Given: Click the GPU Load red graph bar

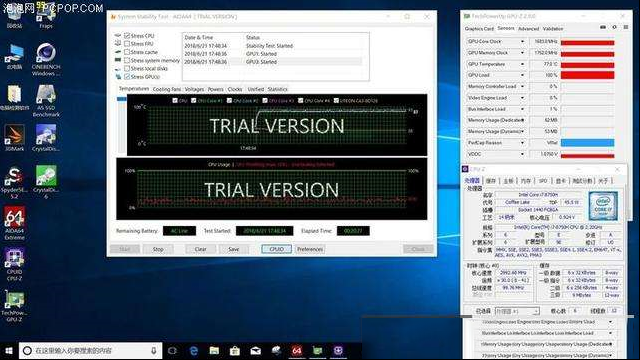Looking at the screenshot, I should coord(587,75).
